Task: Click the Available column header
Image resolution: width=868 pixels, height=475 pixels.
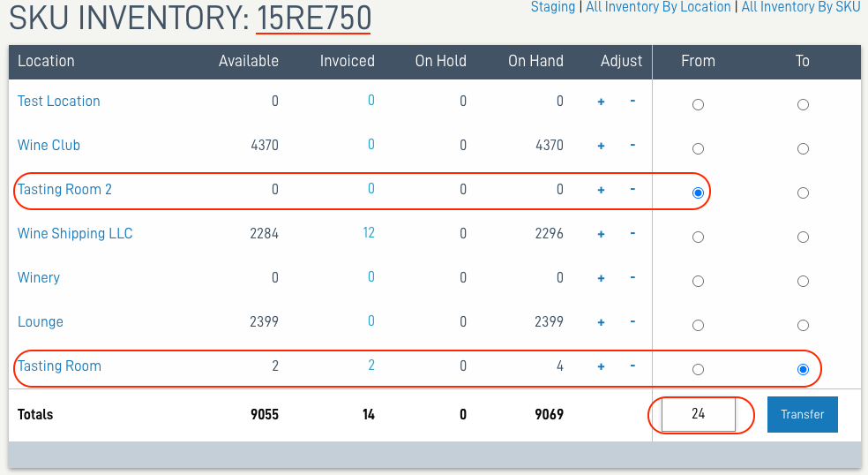Action: (x=249, y=61)
